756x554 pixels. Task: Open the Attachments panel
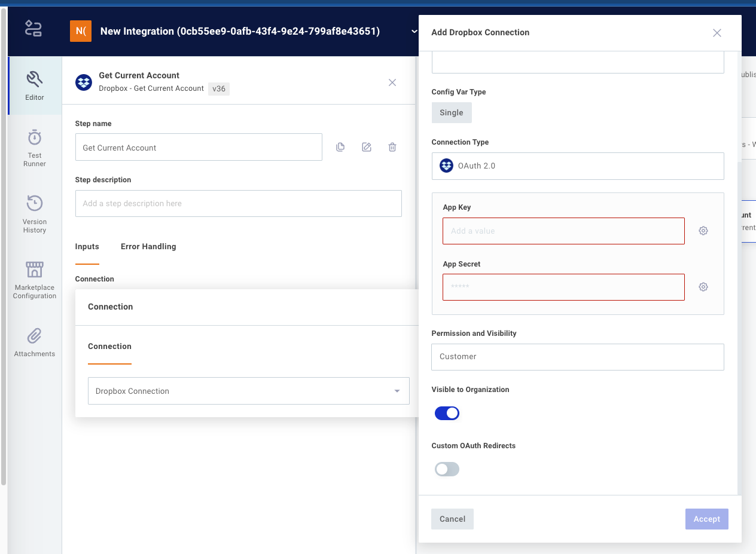(x=34, y=341)
